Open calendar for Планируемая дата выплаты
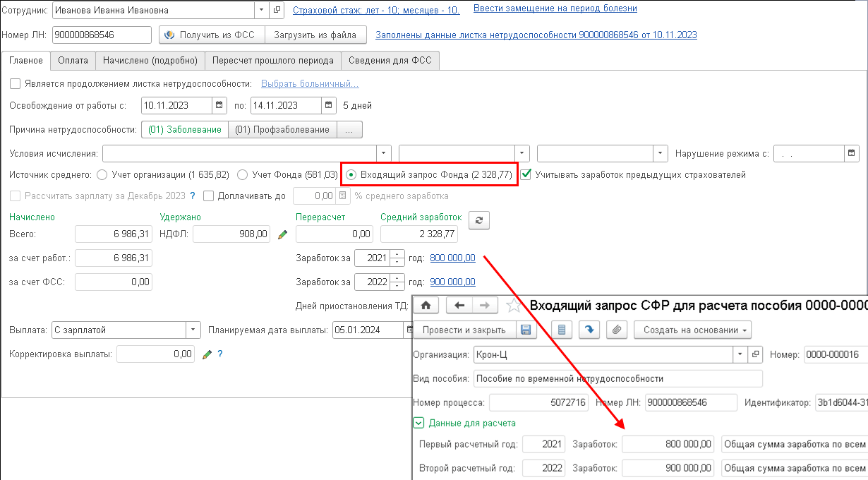 pos(409,330)
